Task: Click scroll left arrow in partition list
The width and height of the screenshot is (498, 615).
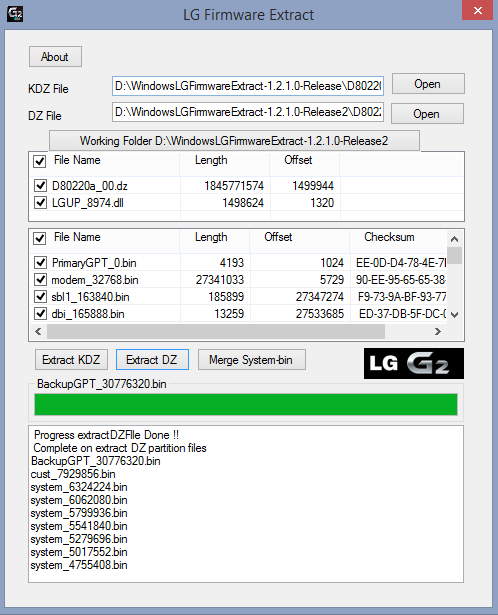Action: click(x=38, y=331)
